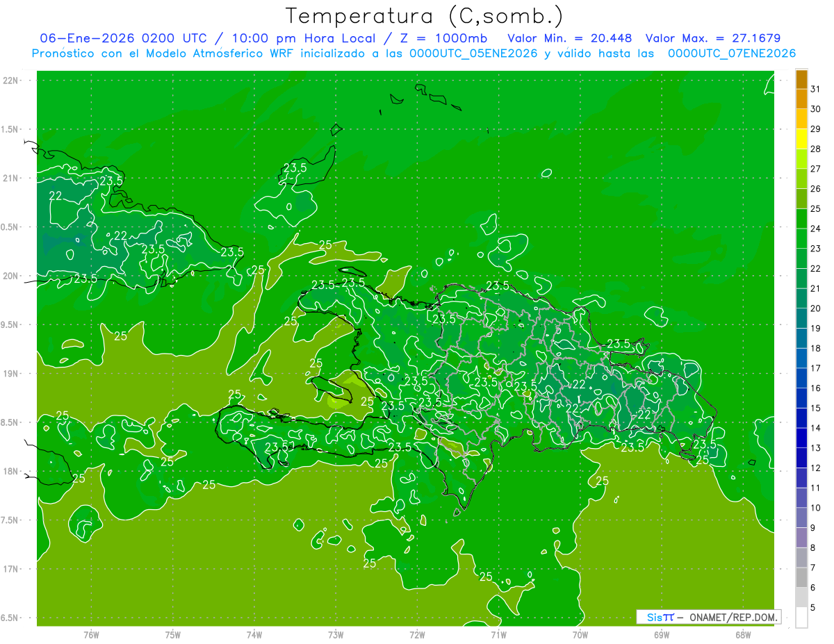
Task: Click legend value 10
Action: click(815, 508)
